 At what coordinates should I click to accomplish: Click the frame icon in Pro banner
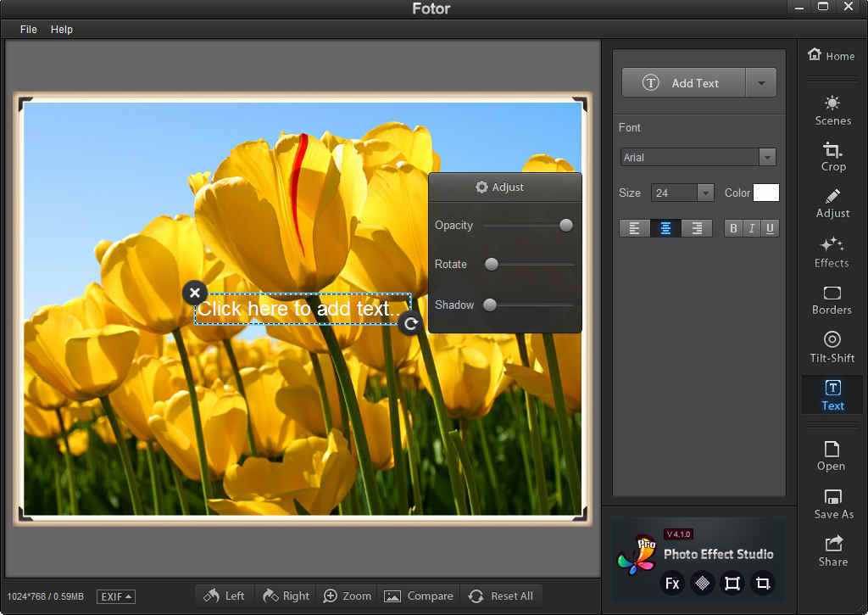point(732,584)
